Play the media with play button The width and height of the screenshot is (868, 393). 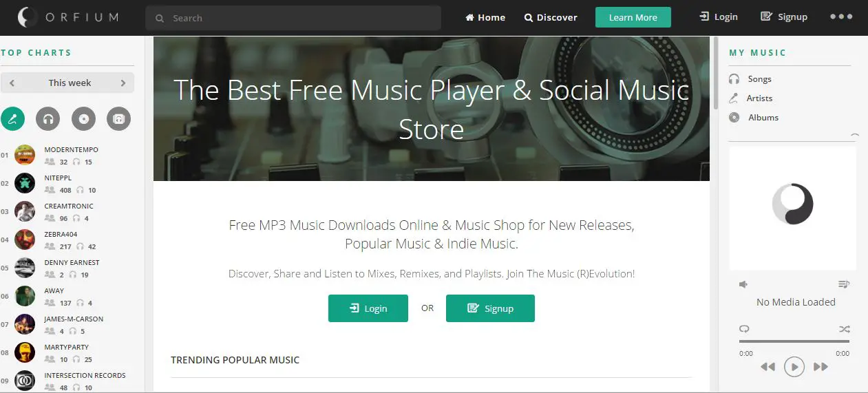click(794, 367)
